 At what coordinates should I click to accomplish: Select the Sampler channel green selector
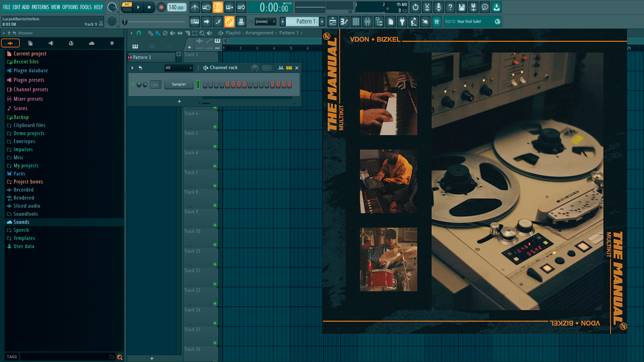point(198,85)
